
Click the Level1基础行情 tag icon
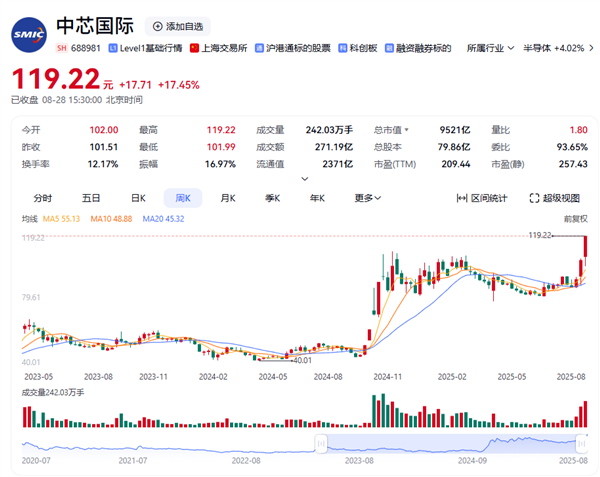click(x=112, y=48)
